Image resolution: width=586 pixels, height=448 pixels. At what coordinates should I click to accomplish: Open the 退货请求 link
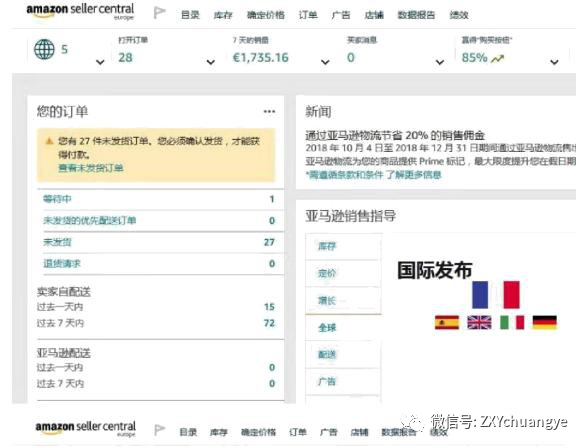pos(62,263)
